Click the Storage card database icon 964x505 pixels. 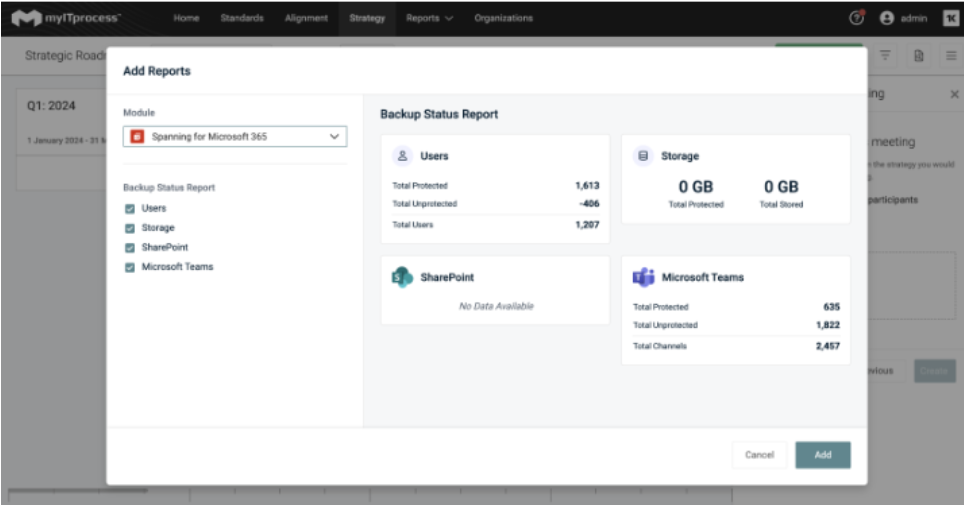(x=643, y=156)
